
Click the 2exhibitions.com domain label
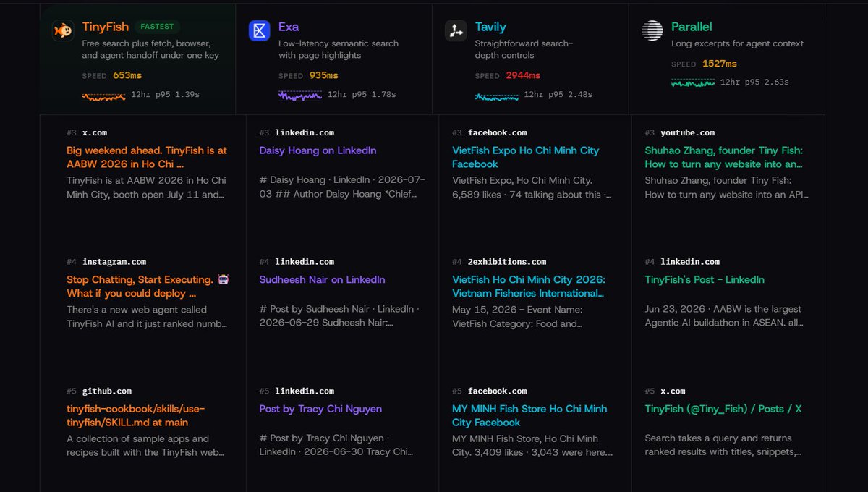(x=507, y=262)
